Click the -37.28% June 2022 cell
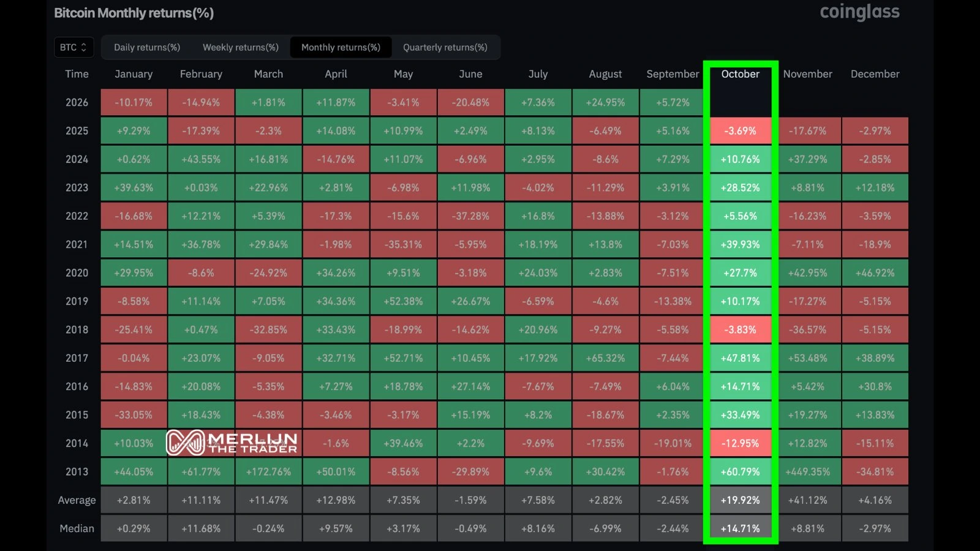 point(470,216)
